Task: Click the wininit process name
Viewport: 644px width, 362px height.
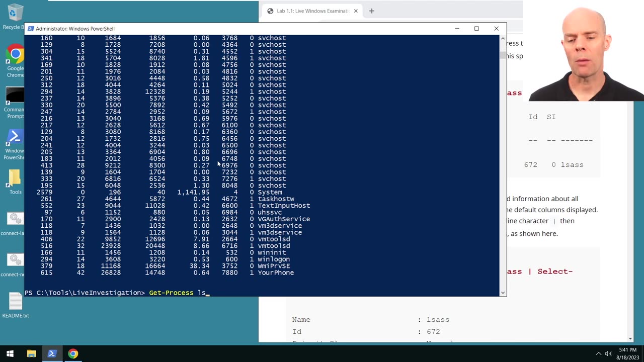Action: click(x=272, y=252)
